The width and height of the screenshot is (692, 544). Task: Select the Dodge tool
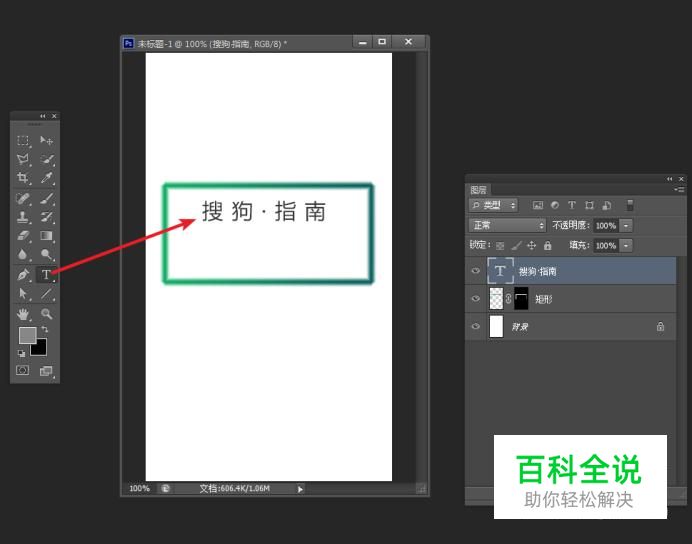[x=46, y=254]
